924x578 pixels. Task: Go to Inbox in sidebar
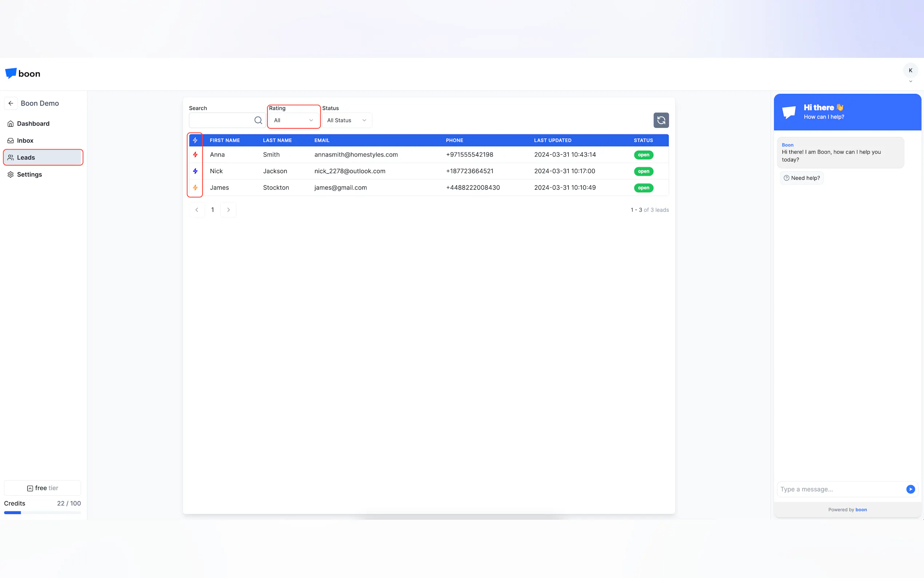tap(25, 140)
